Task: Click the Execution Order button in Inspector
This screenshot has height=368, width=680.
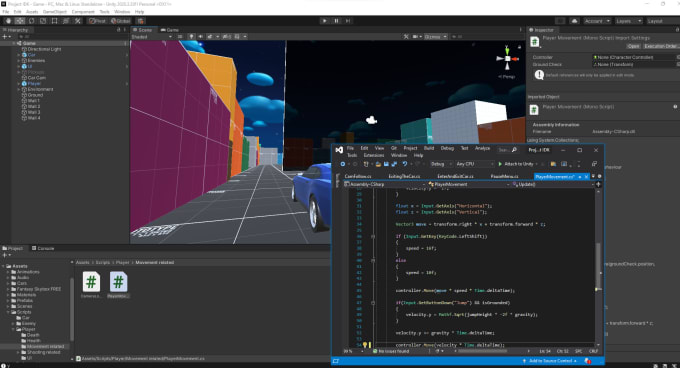Action: [x=660, y=46]
